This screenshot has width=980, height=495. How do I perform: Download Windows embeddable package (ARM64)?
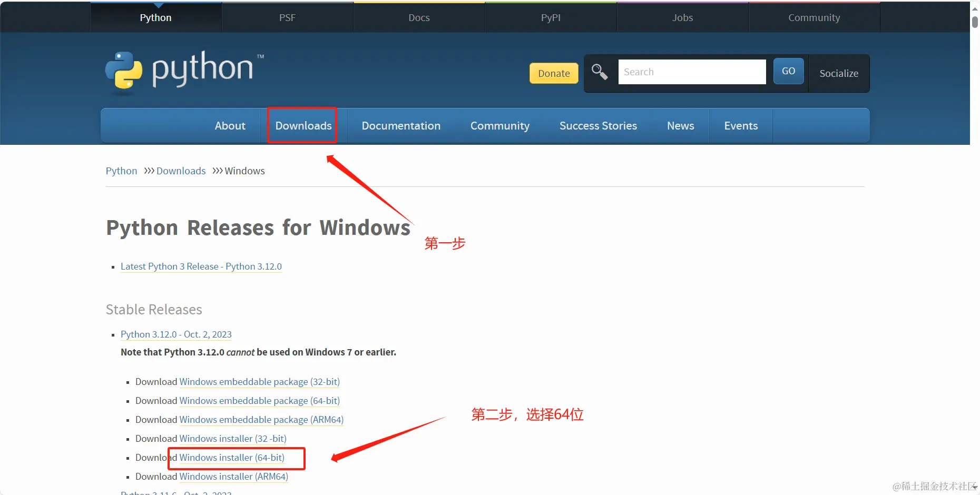click(261, 420)
